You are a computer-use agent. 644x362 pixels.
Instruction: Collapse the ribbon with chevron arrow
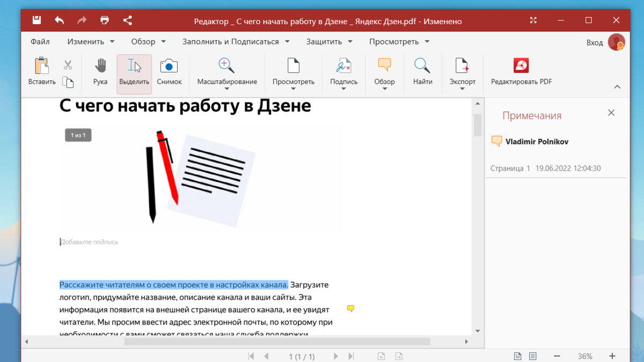pyautogui.click(x=617, y=87)
